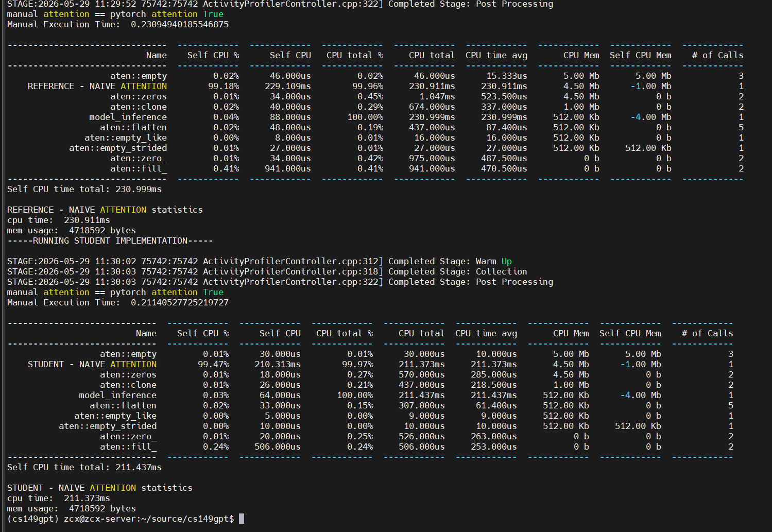The image size is (772, 532).
Task: Click the 941.000us Self CPU value for aten::fill_
Action: pos(288,168)
